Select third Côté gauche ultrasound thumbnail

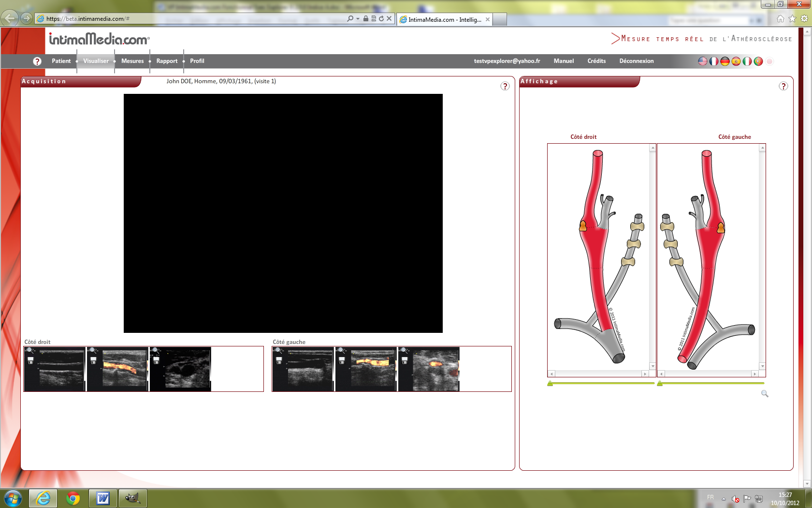click(x=429, y=369)
